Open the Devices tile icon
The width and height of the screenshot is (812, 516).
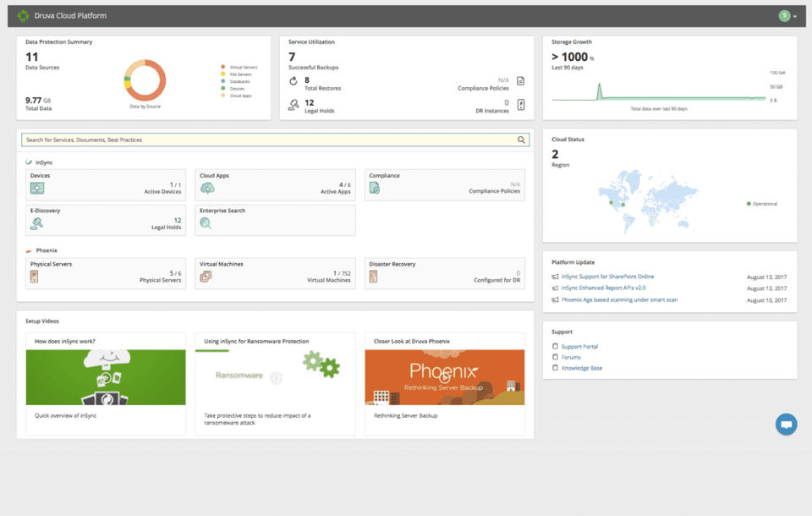(x=36, y=188)
